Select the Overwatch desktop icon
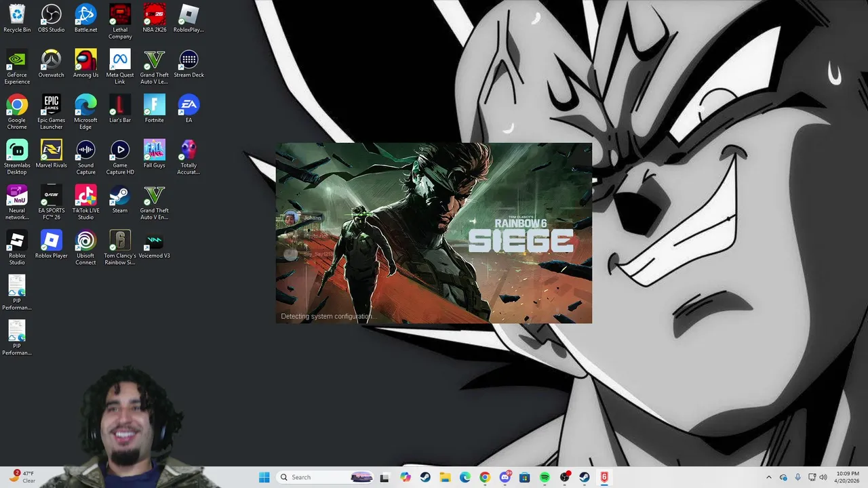868x488 pixels. (52, 64)
